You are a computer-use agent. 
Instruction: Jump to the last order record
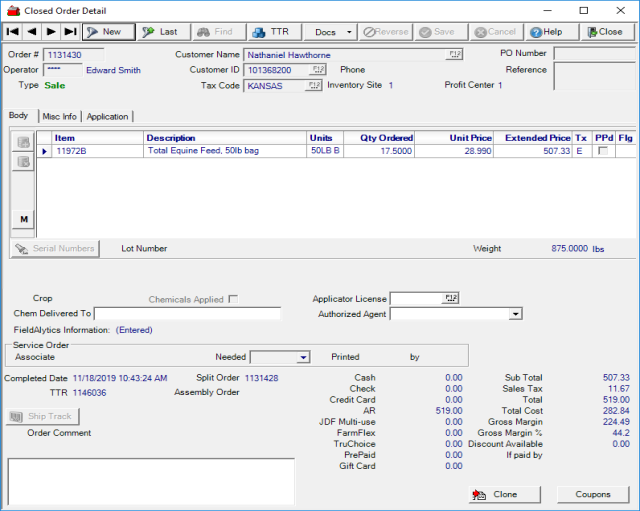(70, 32)
